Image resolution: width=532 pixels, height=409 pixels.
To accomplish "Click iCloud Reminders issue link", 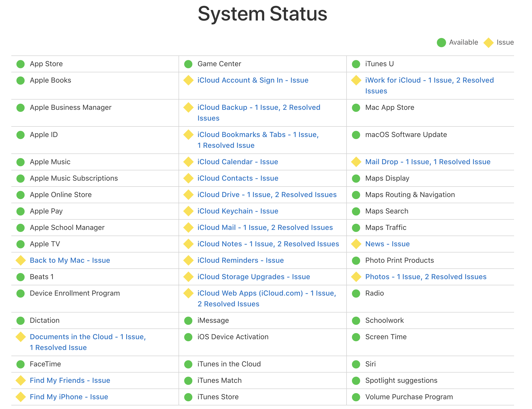I will (x=241, y=260).
